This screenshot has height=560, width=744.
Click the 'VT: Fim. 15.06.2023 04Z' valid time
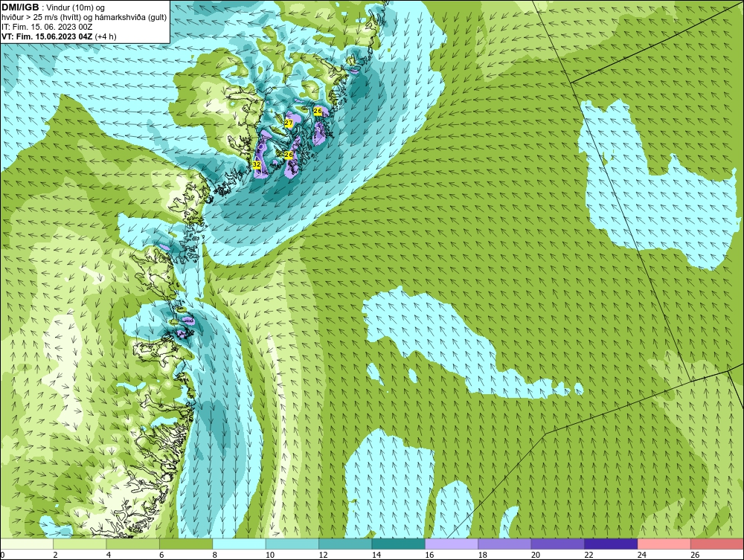point(47,36)
